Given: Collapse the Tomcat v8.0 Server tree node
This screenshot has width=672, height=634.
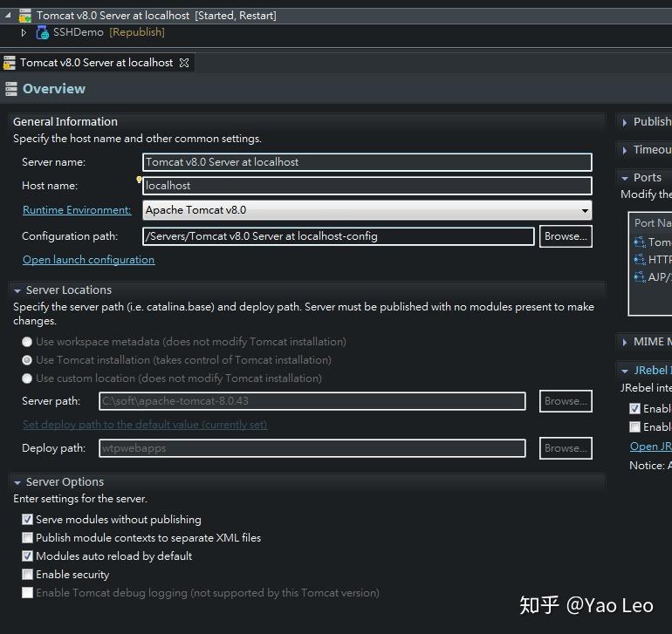Looking at the screenshot, I should pos(8,16).
